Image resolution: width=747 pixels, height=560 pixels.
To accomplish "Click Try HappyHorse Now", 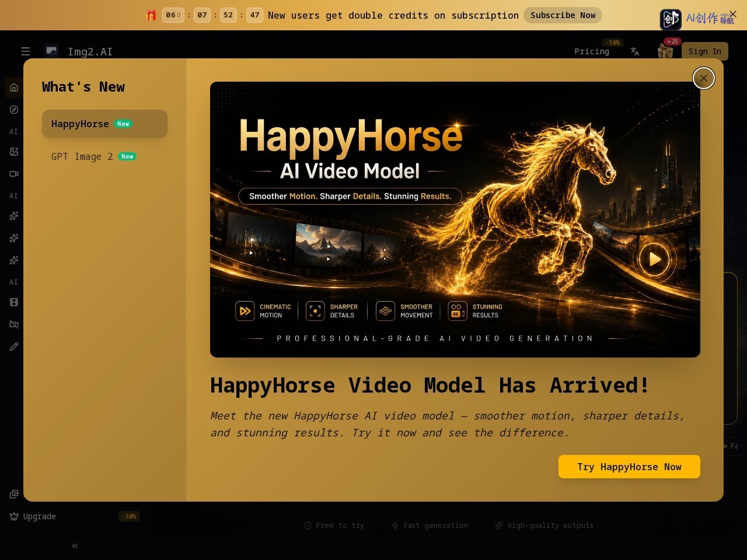I will point(629,467).
